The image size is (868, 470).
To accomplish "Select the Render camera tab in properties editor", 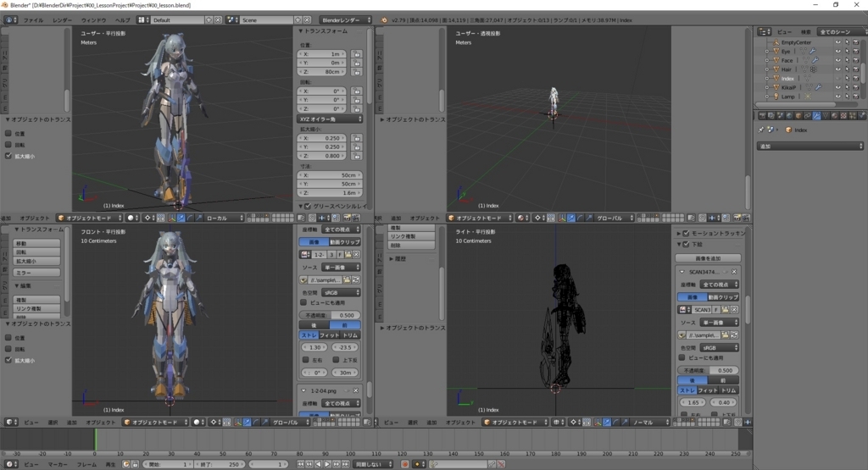I will (x=762, y=115).
